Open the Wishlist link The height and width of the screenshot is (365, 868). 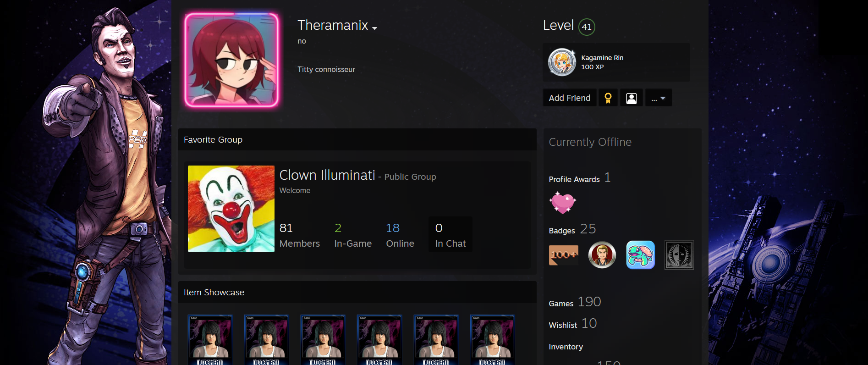563,325
